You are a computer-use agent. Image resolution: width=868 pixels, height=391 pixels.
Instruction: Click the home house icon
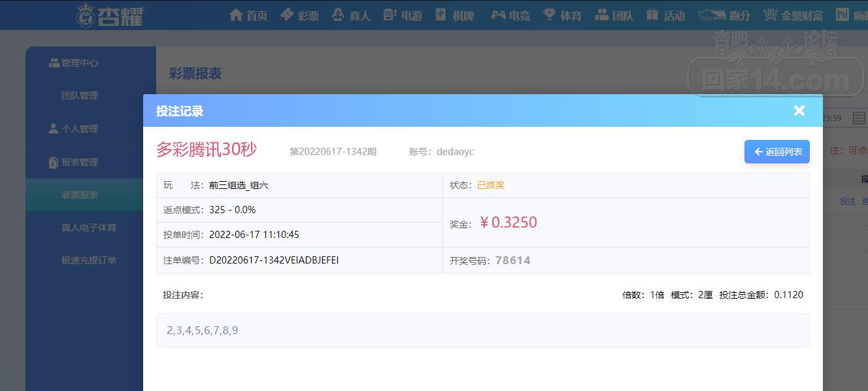point(236,14)
